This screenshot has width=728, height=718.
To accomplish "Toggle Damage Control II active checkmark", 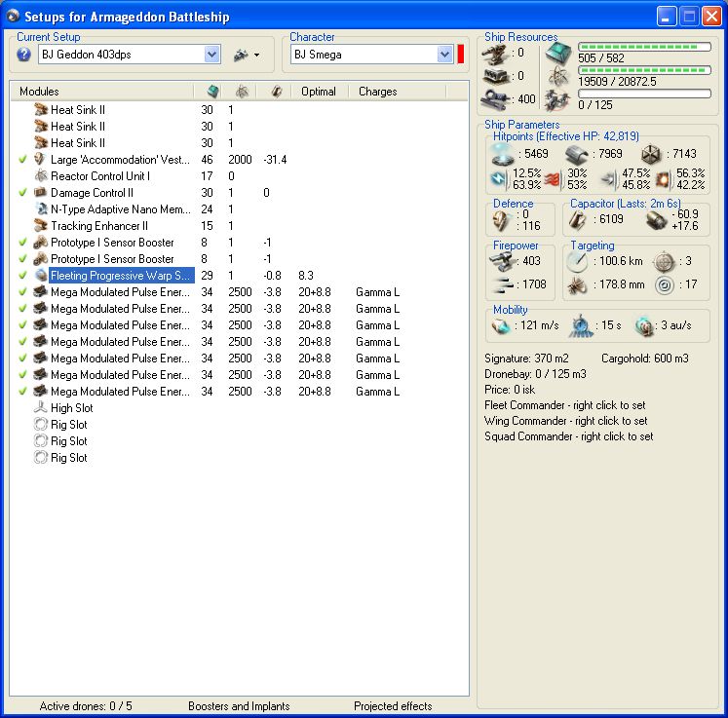I will 22,193.
